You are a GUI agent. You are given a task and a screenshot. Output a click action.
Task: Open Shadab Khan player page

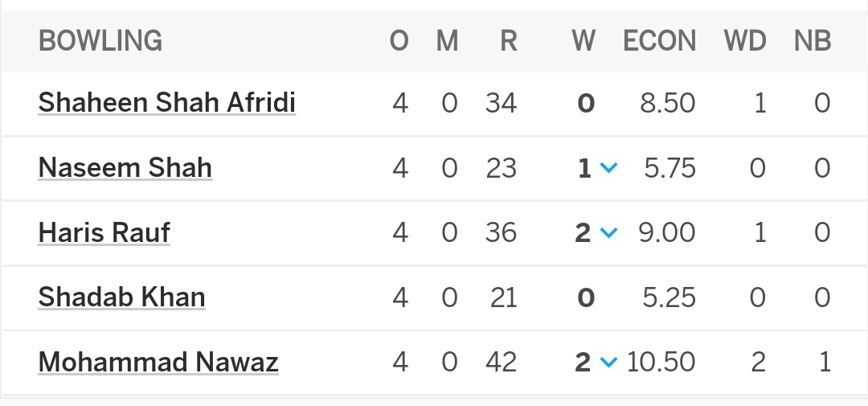click(121, 298)
